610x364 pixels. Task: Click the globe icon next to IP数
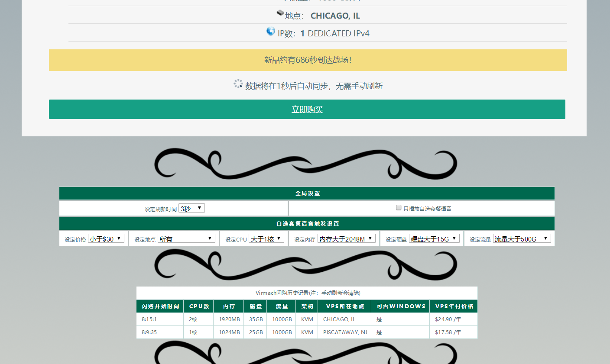click(x=271, y=32)
